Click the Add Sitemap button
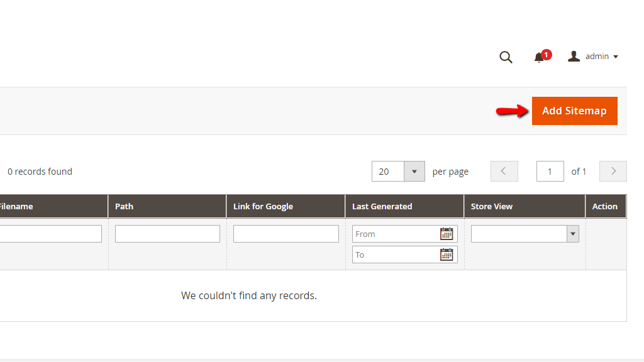The height and width of the screenshot is (362, 644). pyautogui.click(x=574, y=111)
